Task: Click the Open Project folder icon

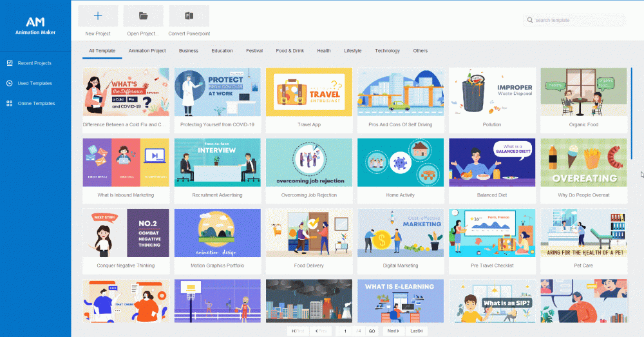Action: [x=143, y=15]
